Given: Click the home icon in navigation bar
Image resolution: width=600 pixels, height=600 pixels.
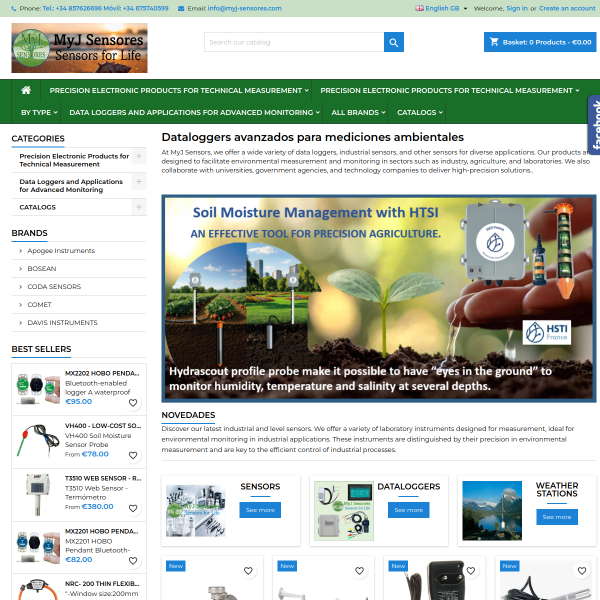Looking at the screenshot, I should (26, 90).
